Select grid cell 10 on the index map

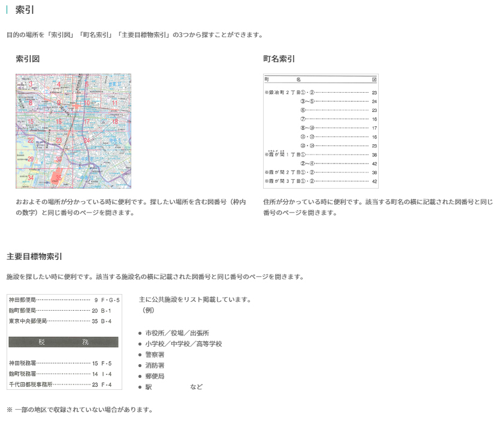pyautogui.click(x=86, y=103)
